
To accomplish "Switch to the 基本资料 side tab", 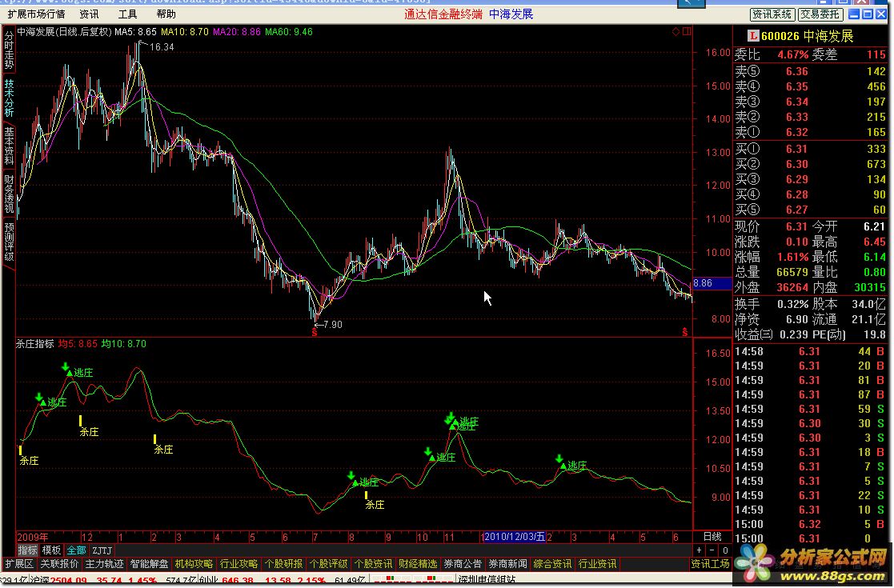I will pyautogui.click(x=9, y=146).
